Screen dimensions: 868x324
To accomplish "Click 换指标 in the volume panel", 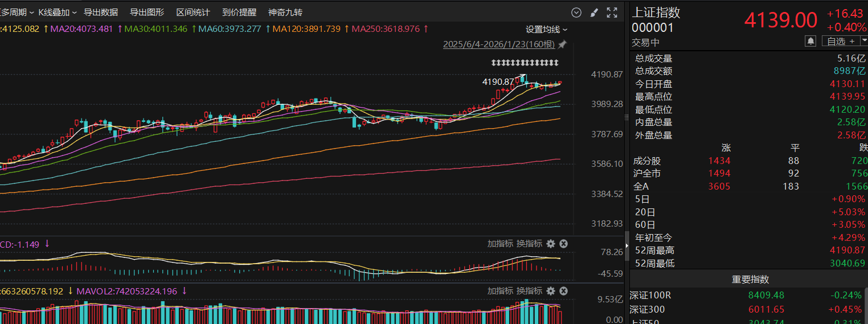I will [529, 291].
